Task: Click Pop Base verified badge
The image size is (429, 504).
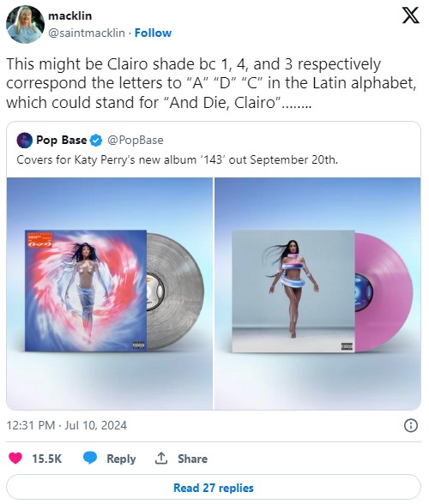Action: point(95,141)
